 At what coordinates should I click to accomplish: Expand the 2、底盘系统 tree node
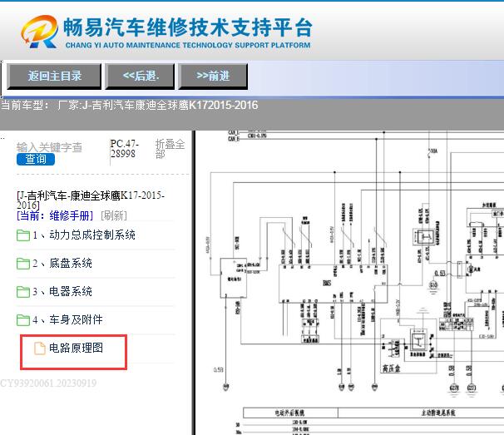[x=62, y=264]
